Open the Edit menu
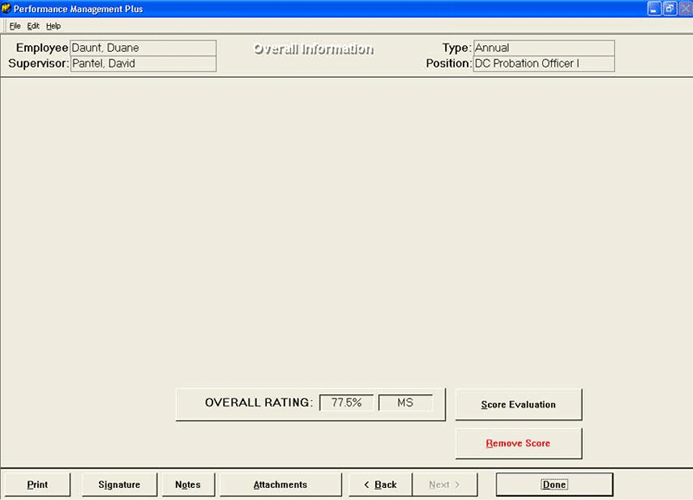 click(33, 26)
